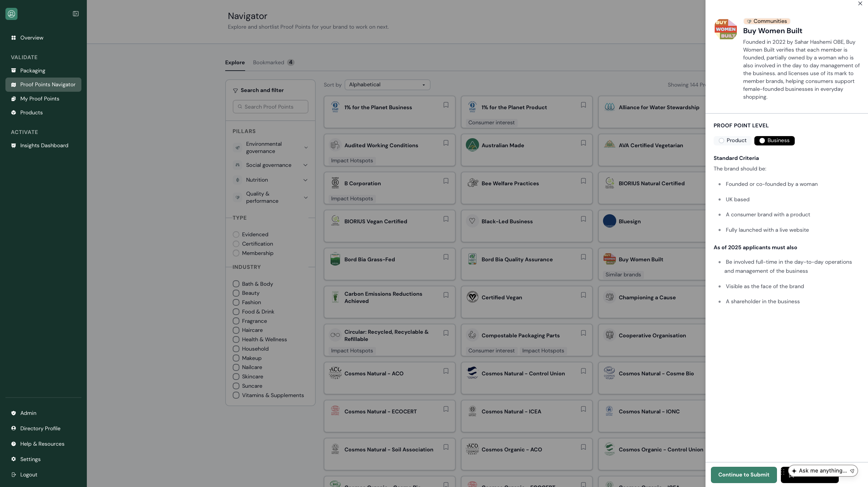
Task: Expand the Environmental governance pillar
Action: pos(306,148)
